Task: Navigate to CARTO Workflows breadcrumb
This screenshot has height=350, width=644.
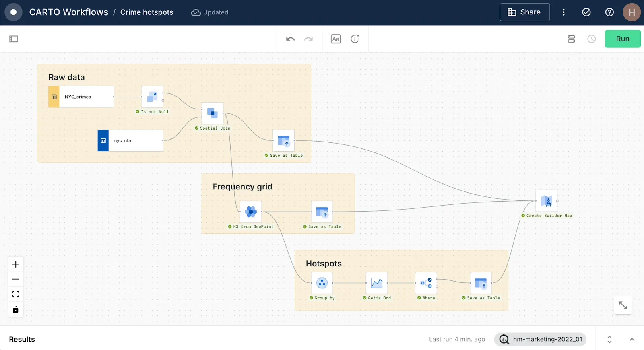Action: (68, 12)
